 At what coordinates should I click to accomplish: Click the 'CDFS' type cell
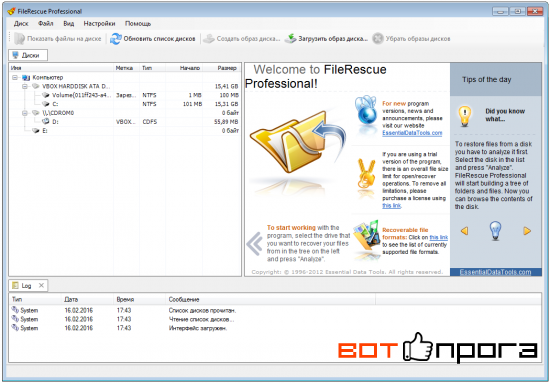pyautogui.click(x=150, y=121)
